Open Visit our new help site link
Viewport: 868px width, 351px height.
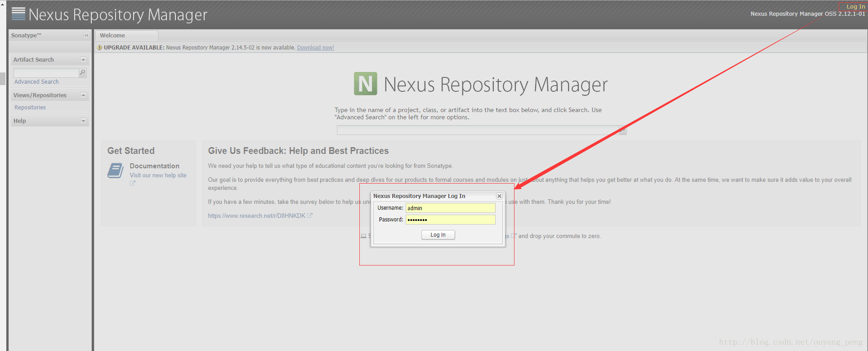pos(158,175)
